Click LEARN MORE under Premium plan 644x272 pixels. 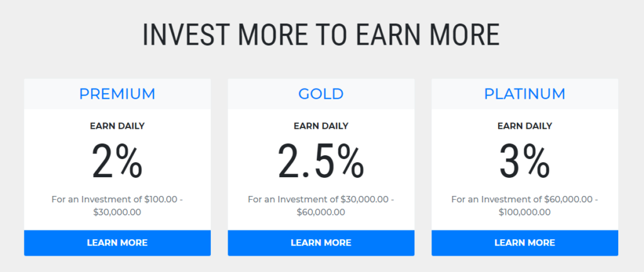117,243
